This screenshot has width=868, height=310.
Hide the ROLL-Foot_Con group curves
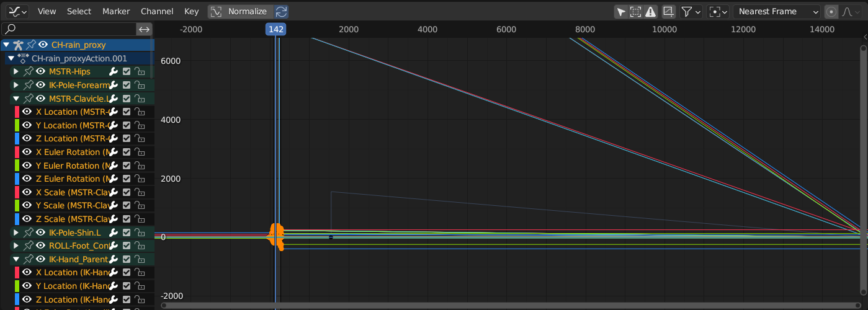41,246
